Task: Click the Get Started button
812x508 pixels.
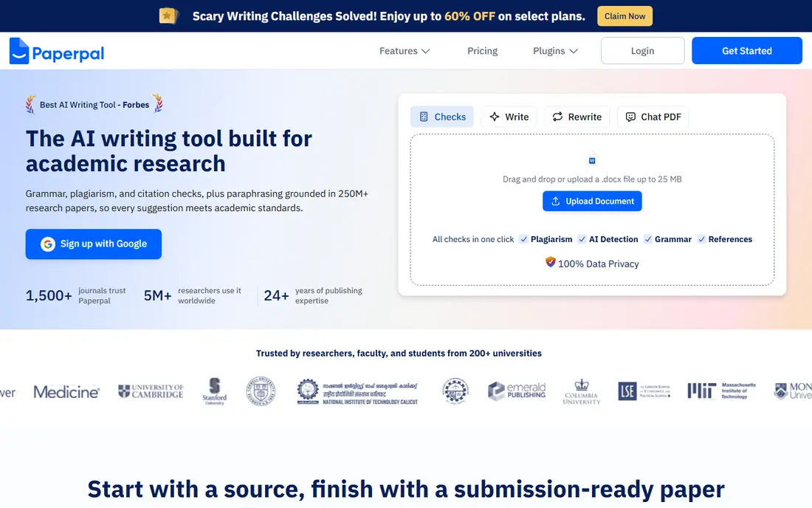Action: (x=747, y=51)
